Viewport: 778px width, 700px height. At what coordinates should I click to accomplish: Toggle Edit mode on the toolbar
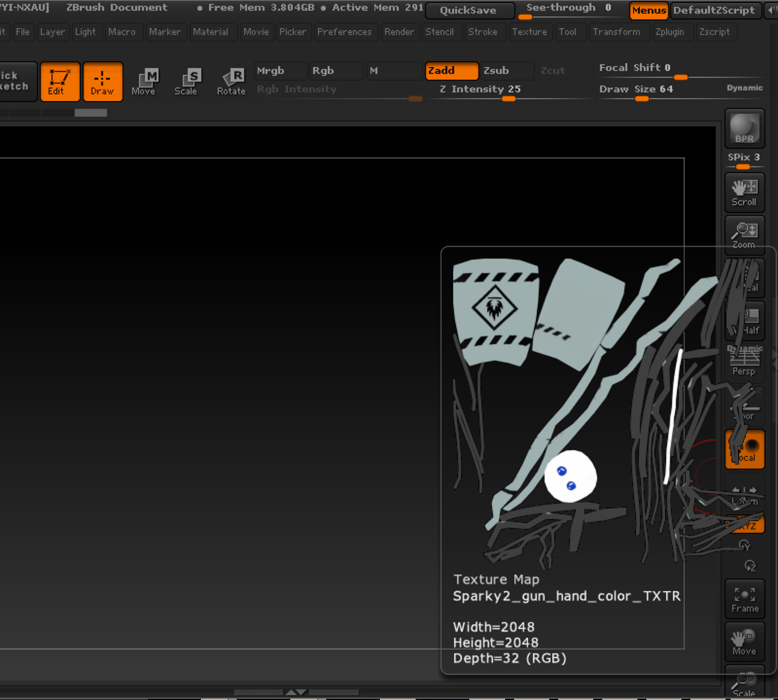(60, 82)
